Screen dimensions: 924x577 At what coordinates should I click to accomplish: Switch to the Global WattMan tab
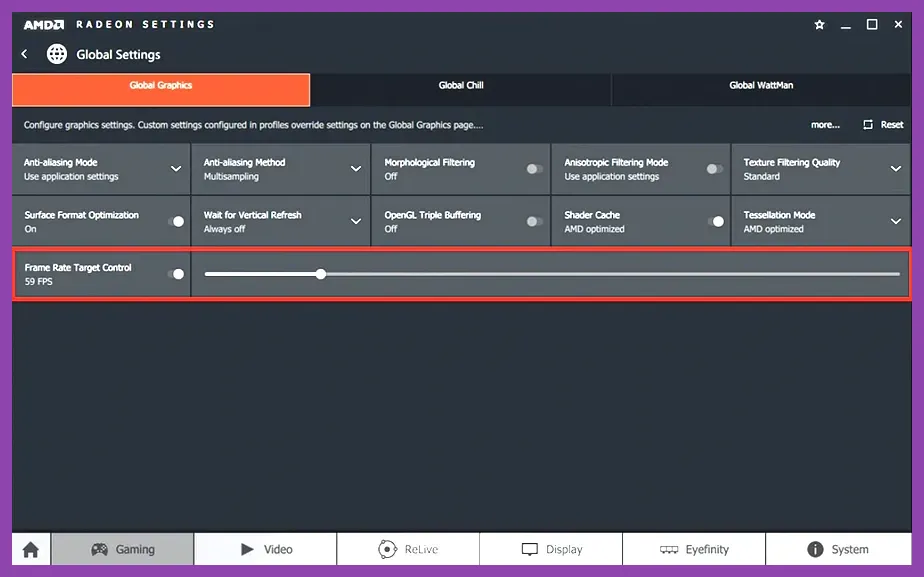click(x=761, y=90)
